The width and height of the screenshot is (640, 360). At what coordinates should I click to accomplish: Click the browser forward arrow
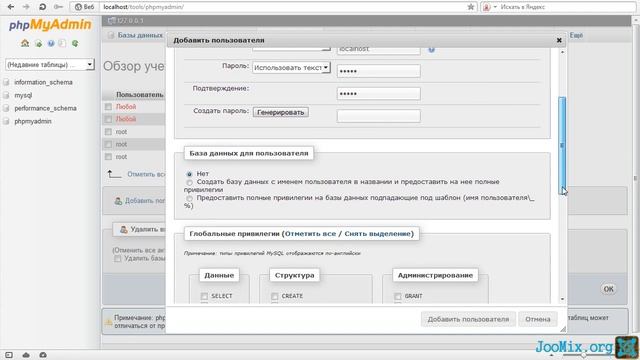[26, 7]
